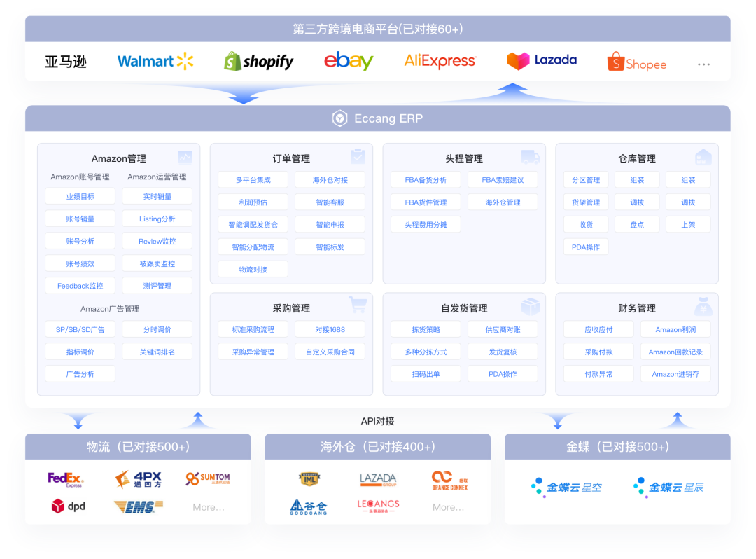Click the FBA备货分析 button
The width and height of the screenshot is (756, 559).
[x=426, y=180]
